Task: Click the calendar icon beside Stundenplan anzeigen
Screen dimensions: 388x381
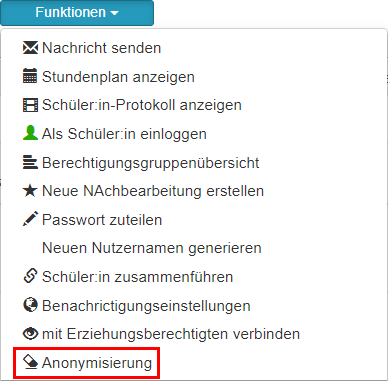Action: (30, 76)
